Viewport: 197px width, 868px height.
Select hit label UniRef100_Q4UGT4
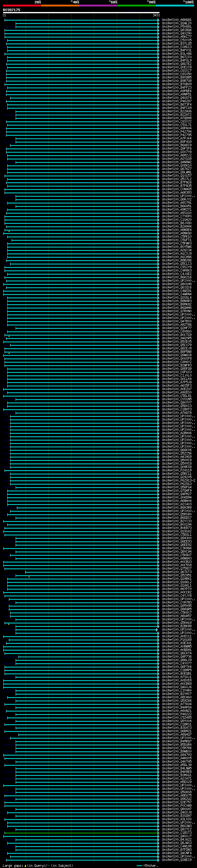[176, 98]
